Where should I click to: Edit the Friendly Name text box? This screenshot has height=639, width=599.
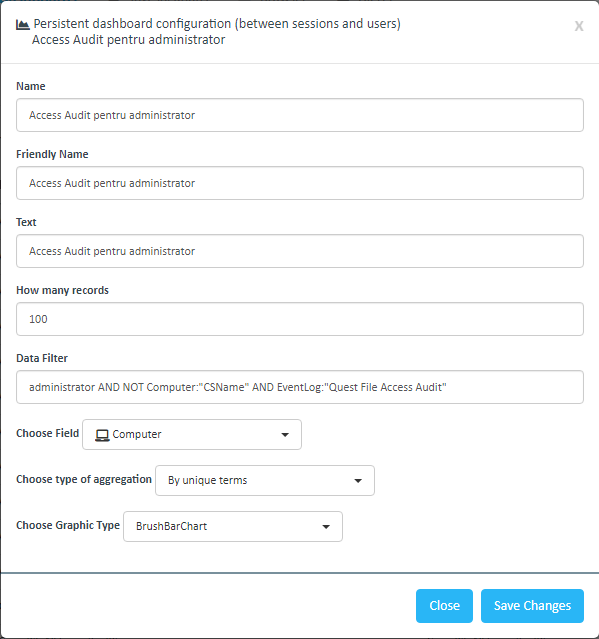click(300, 183)
